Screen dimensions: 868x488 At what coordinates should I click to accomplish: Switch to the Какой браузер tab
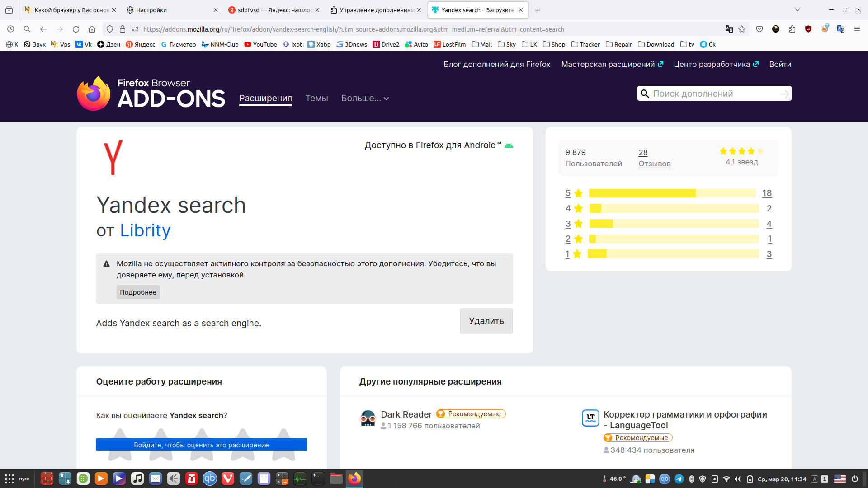(x=70, y=10)
